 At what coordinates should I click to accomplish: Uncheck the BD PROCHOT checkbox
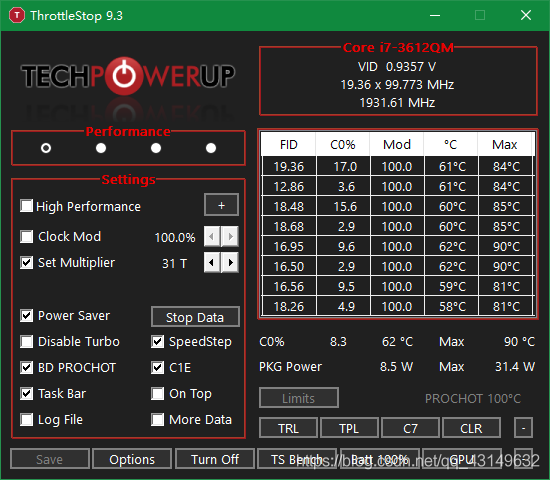27,368
